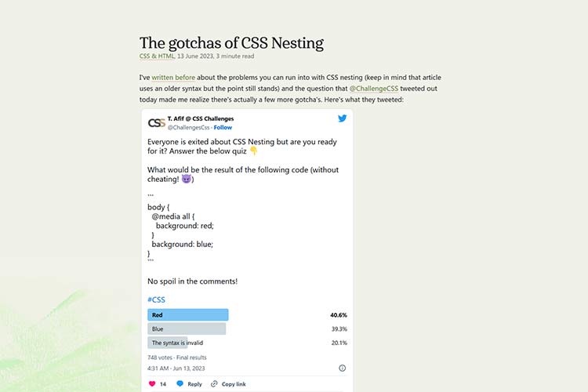Click the #CSS hashtag

click(156, 299)
